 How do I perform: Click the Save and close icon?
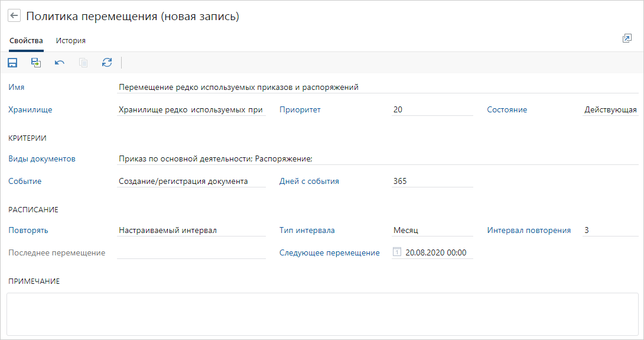coord(36,63)
